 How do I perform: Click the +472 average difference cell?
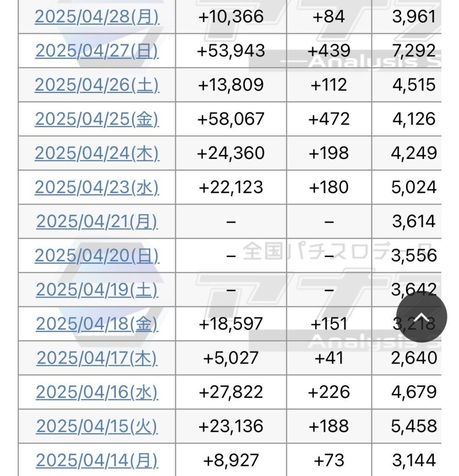(329, 119)
